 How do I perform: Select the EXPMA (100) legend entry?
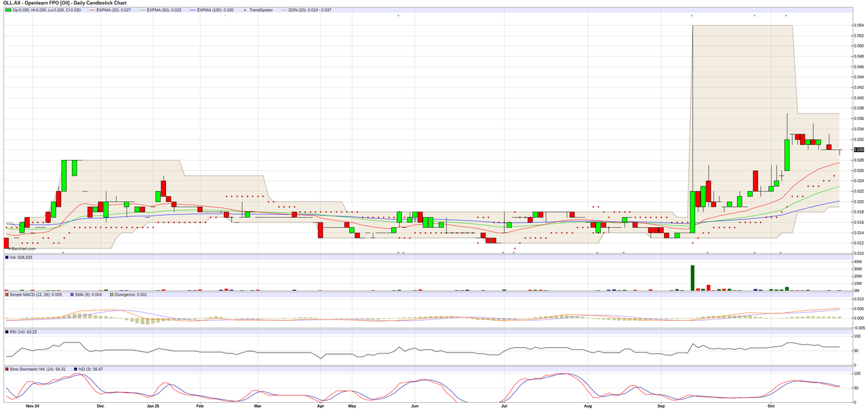[212, 10]
